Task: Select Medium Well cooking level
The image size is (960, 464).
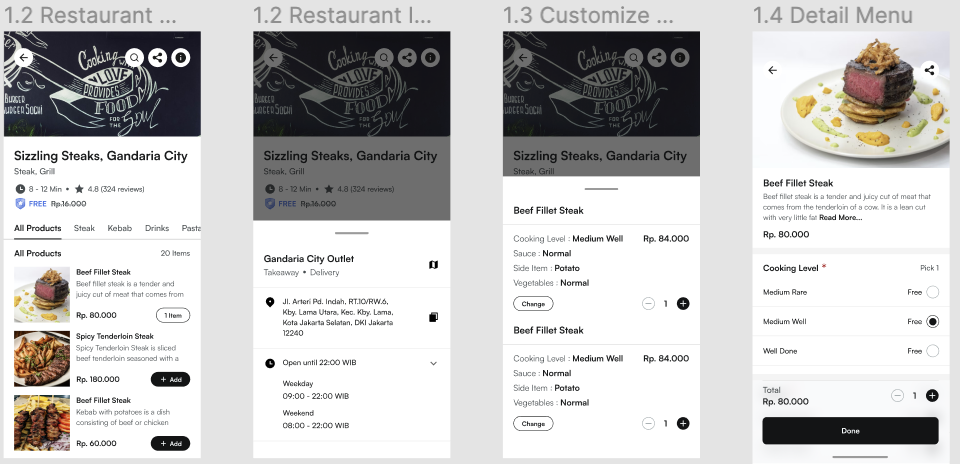Action: [x=932, y=322]
